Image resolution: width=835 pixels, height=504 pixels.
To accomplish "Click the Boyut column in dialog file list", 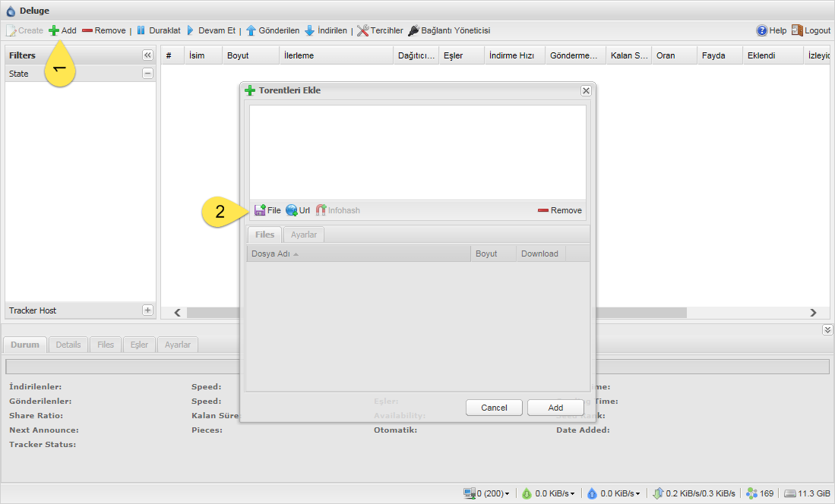I will [x=494, y=254].
